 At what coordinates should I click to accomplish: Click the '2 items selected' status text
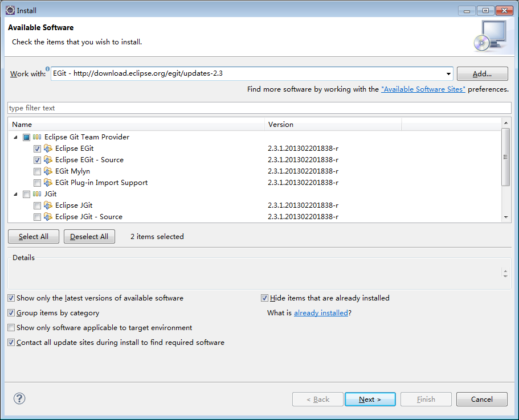pyautogui.click(x=157, y=236)
